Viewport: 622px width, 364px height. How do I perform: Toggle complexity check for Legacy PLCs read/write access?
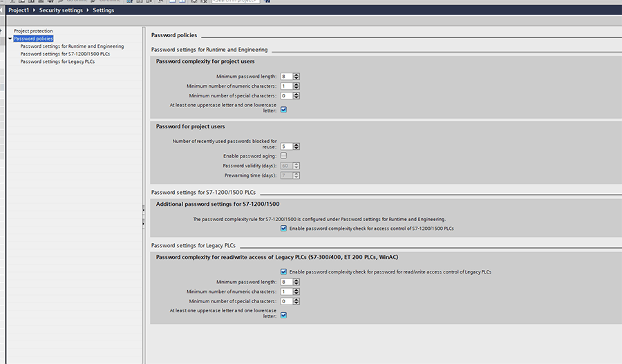click(283, 271)
